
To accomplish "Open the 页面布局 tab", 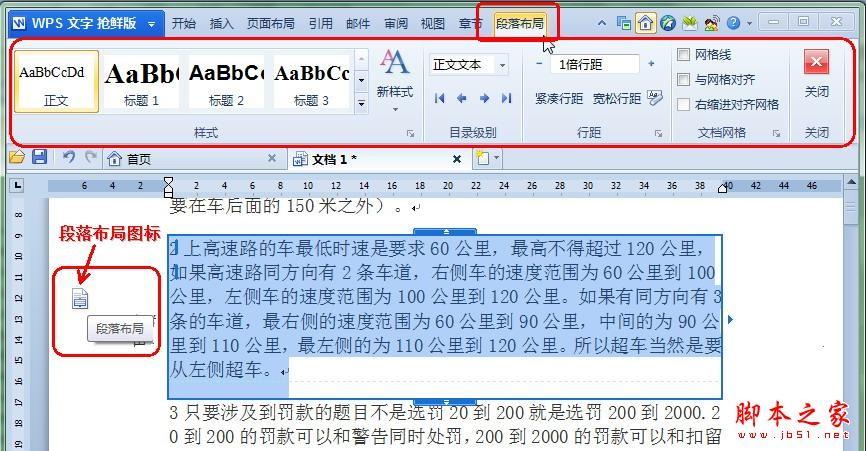I will (x=271, y=24).
